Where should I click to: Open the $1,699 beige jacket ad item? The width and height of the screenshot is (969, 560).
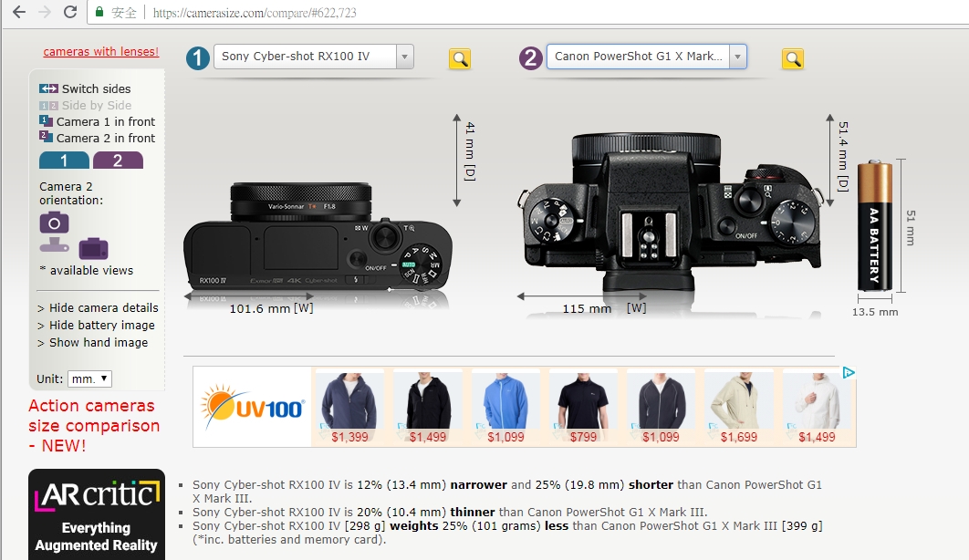pyautogui.click(x=738, y=407)
